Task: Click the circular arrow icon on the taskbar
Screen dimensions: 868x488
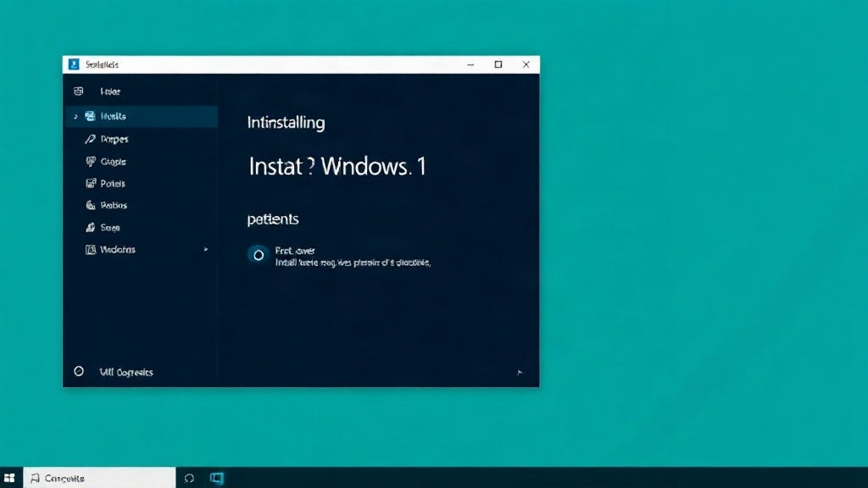Action: pyautogui.click(x=189, y=478)
